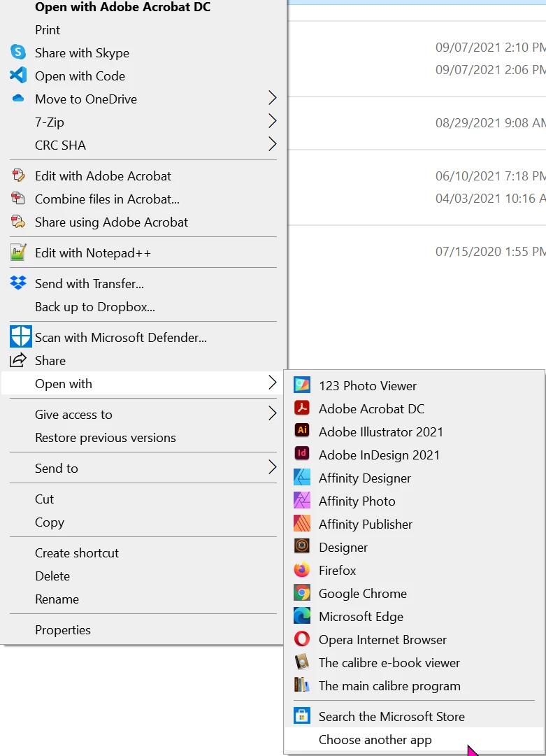Expand the Give access to submenu arrow
Image resolution: width=546 pixels, height=756 pixels.
point(272,414)
